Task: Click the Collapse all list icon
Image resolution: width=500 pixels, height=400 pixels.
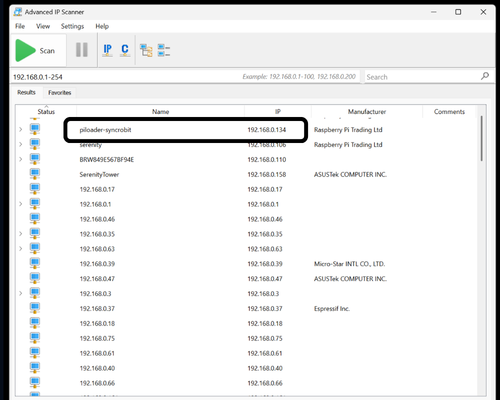Action: 164,50
